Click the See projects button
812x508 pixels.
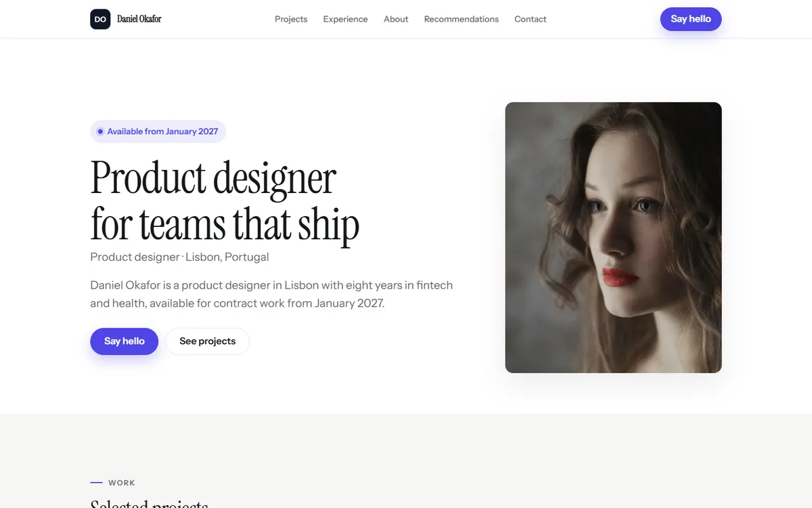tap(208, 341)
